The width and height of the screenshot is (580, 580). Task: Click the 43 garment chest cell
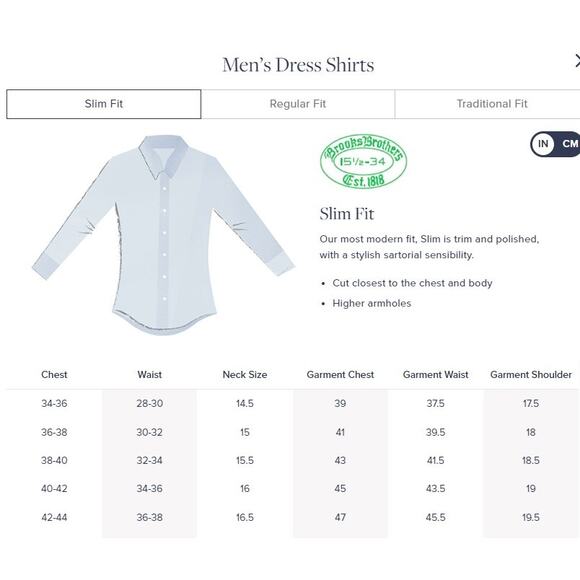click(340, 461)
